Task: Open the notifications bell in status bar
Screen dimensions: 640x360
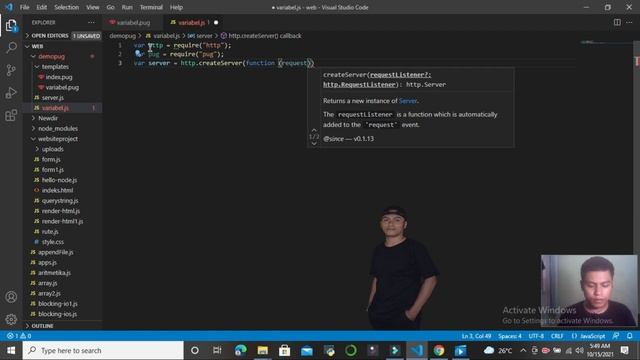Action: point(630,336)
